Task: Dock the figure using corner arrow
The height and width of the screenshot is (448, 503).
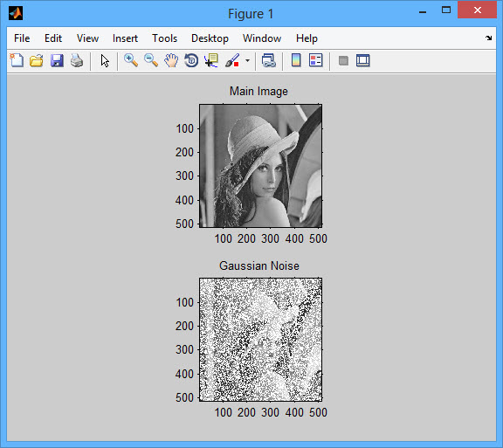Action: 488,38
